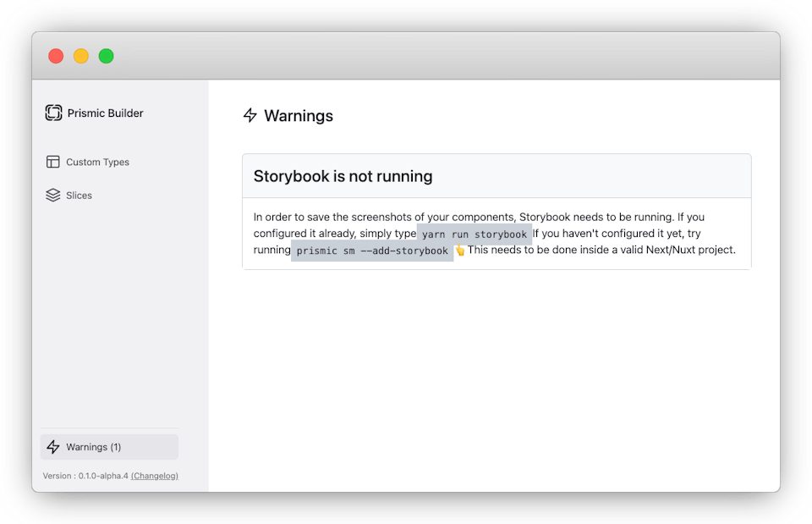Click the Custom Types layout icon
Viewport: 812px width, 524px height.
(52, 162)
